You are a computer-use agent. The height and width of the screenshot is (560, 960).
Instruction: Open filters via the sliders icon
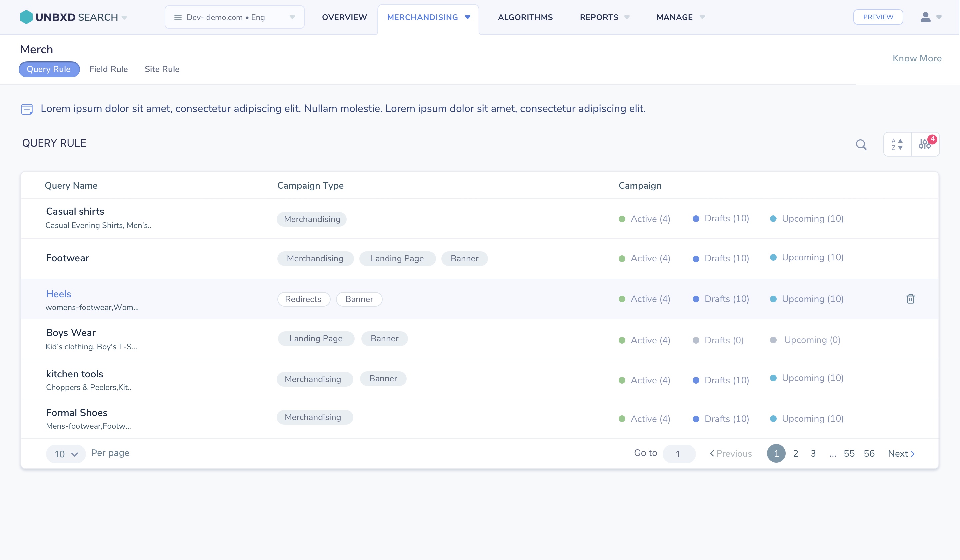click(x=925, y=144)
